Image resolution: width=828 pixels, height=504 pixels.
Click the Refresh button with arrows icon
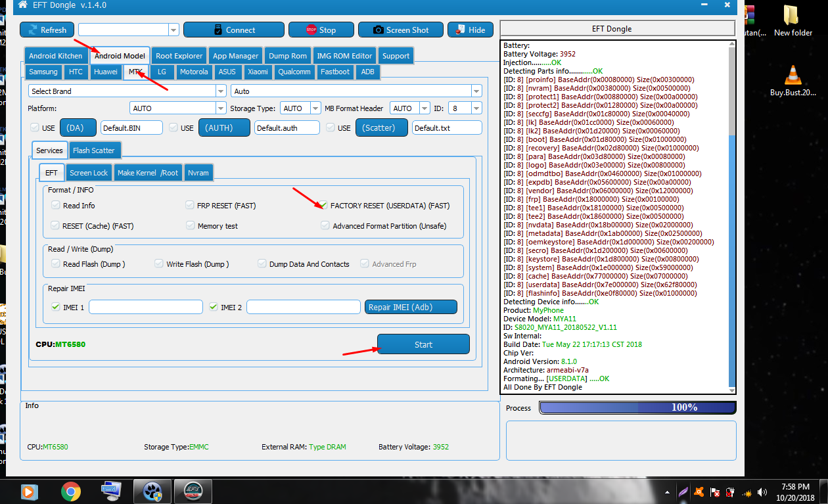click(x=47, y=30)
